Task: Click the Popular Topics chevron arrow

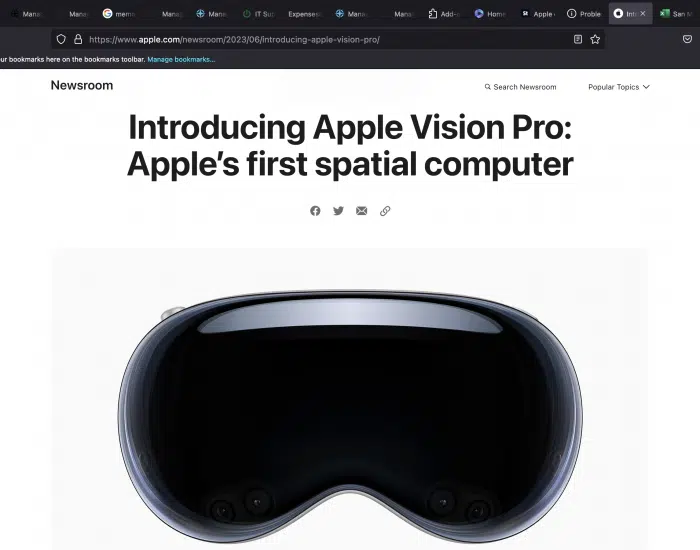Action: coord(646,87)
